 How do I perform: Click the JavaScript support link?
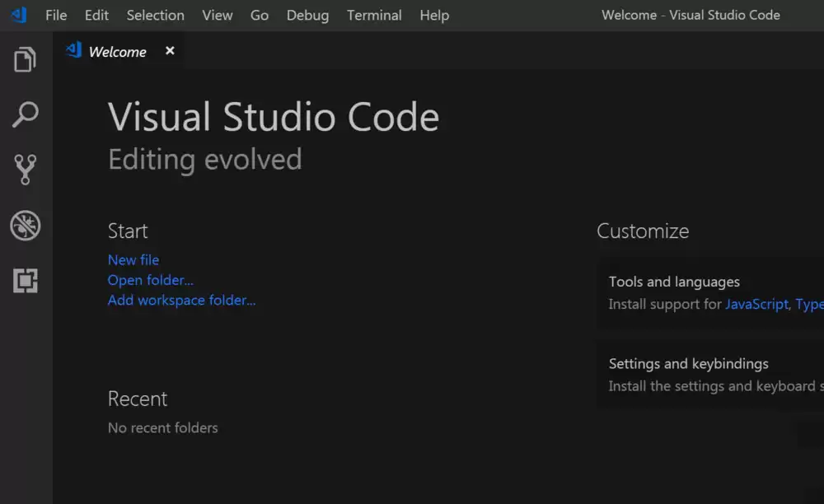[756, 304]
